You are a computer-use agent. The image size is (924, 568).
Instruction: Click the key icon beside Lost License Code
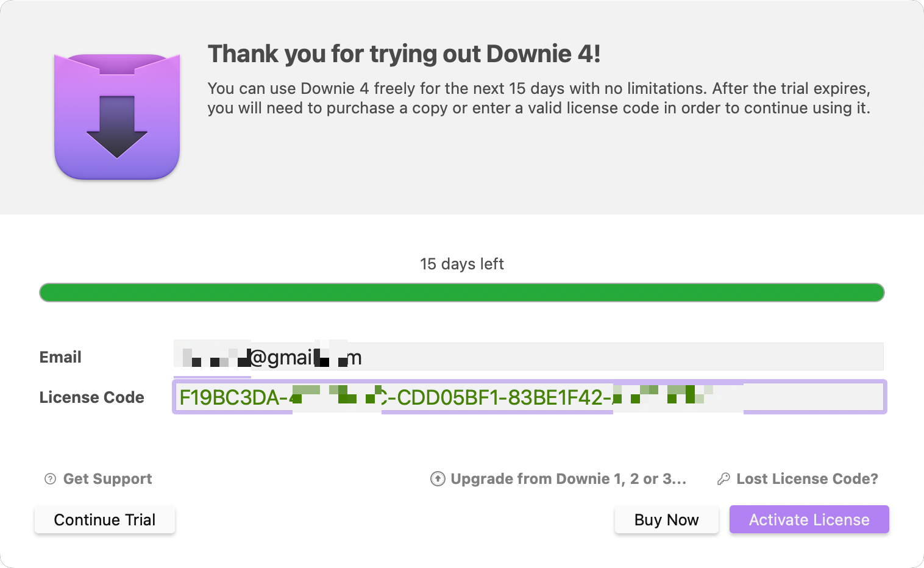pos(723,479)
